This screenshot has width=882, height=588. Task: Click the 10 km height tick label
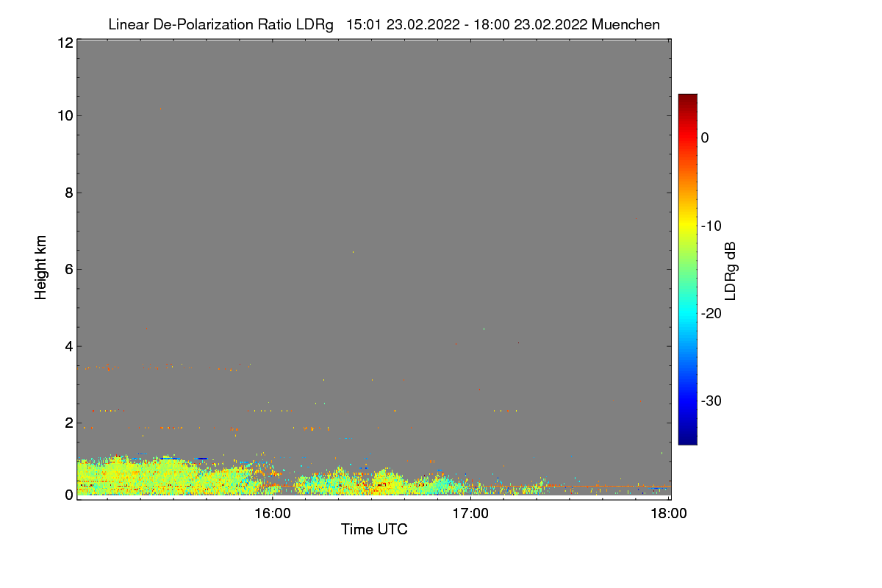point(64,115)
